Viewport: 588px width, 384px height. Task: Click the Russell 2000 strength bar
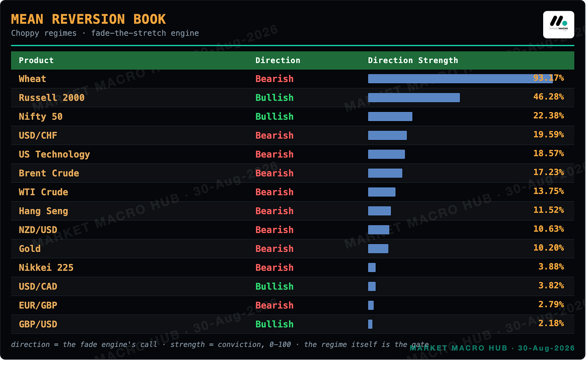[x=414, y=98]
